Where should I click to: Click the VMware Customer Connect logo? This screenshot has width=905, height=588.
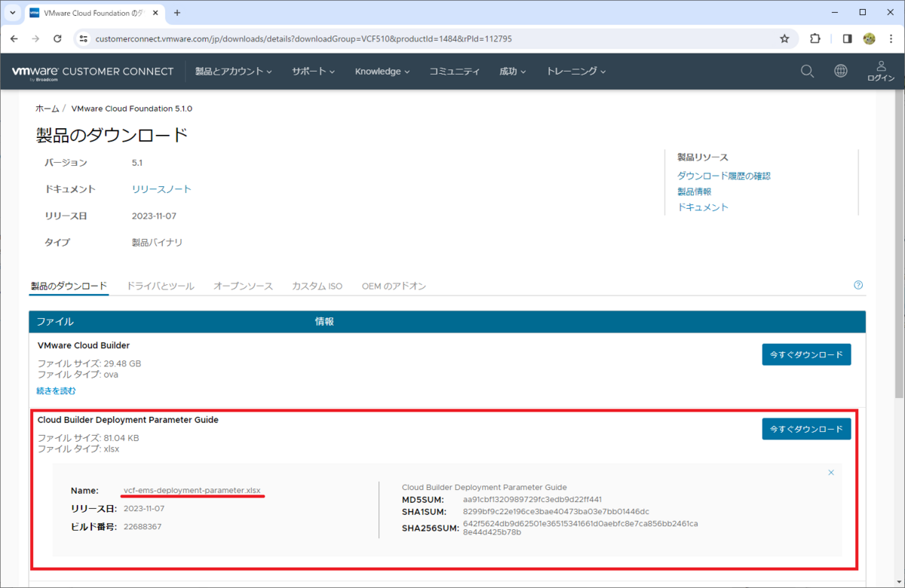93,72
